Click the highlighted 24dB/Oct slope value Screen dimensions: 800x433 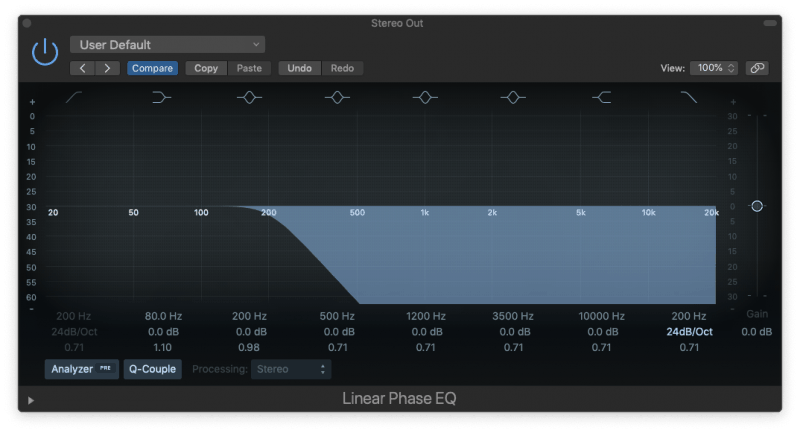click(689, 332)
